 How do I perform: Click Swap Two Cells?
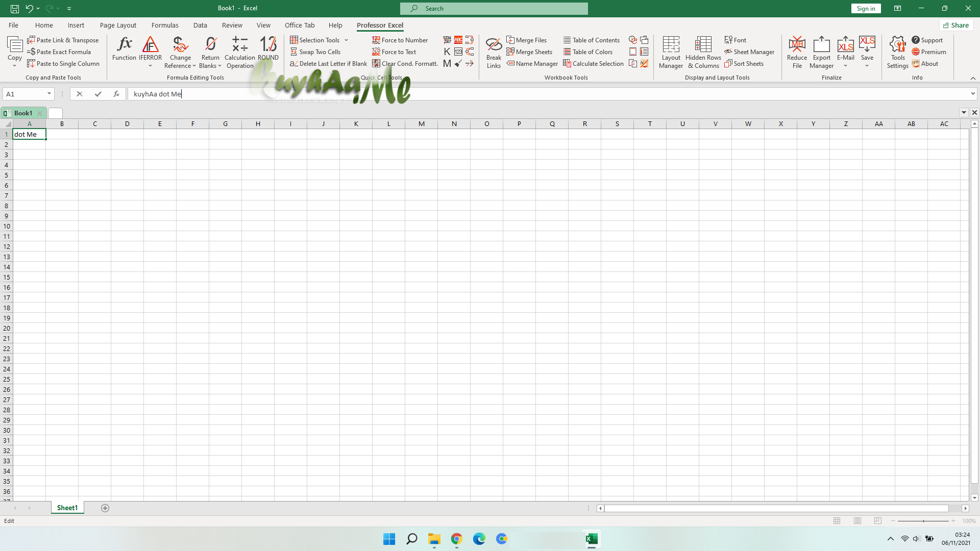pyautogui.click(x=315, y=52)
